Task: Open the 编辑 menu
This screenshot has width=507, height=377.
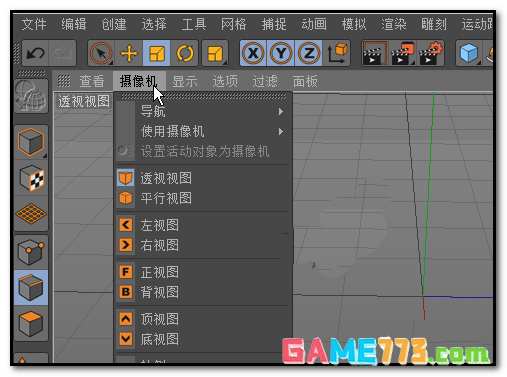Action: tap(74, 24)
